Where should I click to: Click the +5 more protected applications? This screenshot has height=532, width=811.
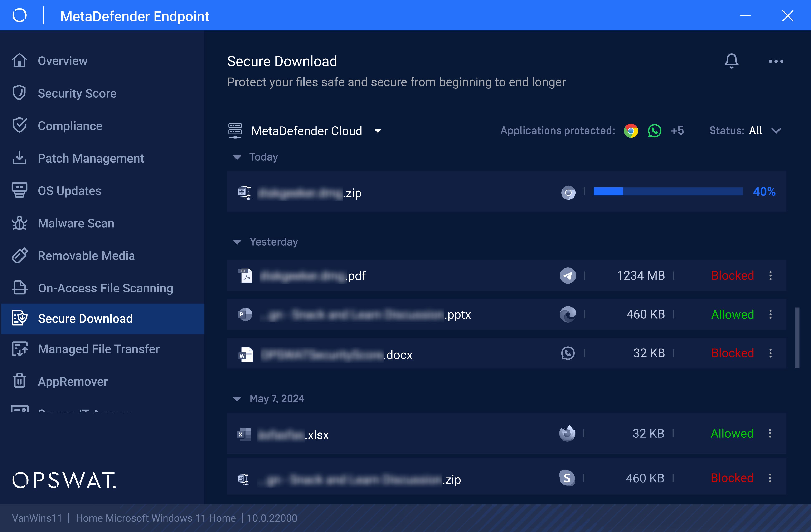point(677,131)
